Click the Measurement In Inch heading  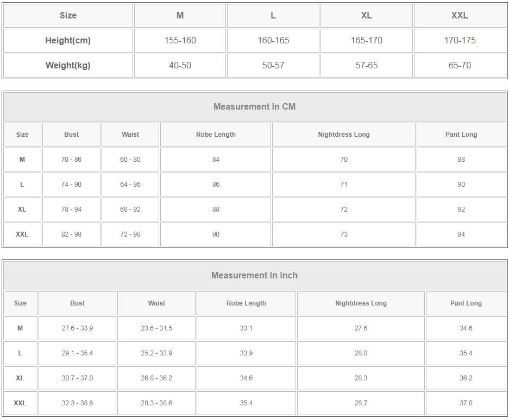pos(254,275)
